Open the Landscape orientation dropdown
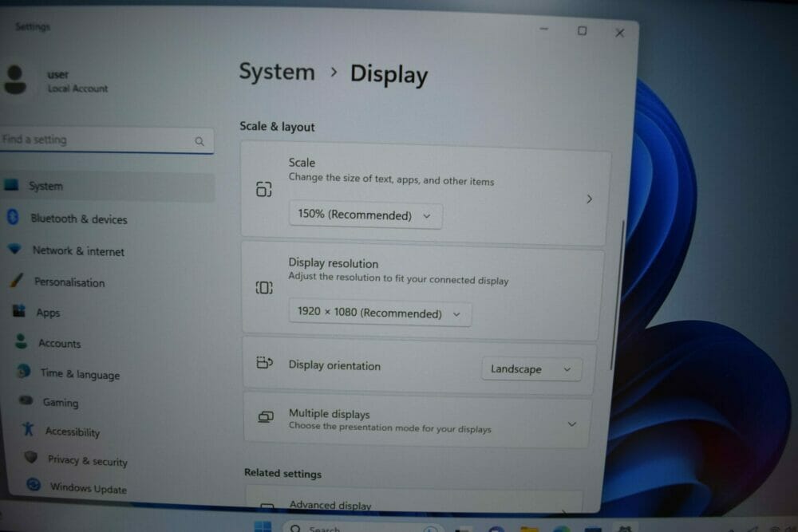 pos(531,369)
